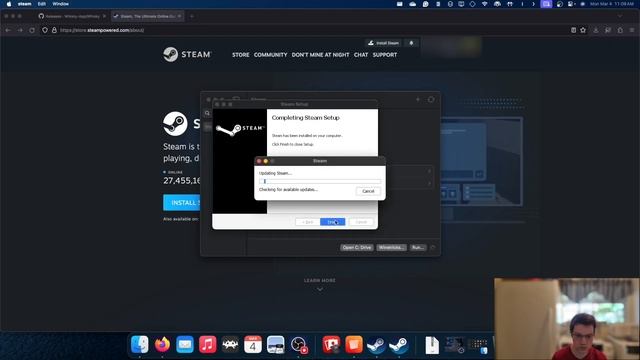Open Preview from the Dock

point(276,344)
